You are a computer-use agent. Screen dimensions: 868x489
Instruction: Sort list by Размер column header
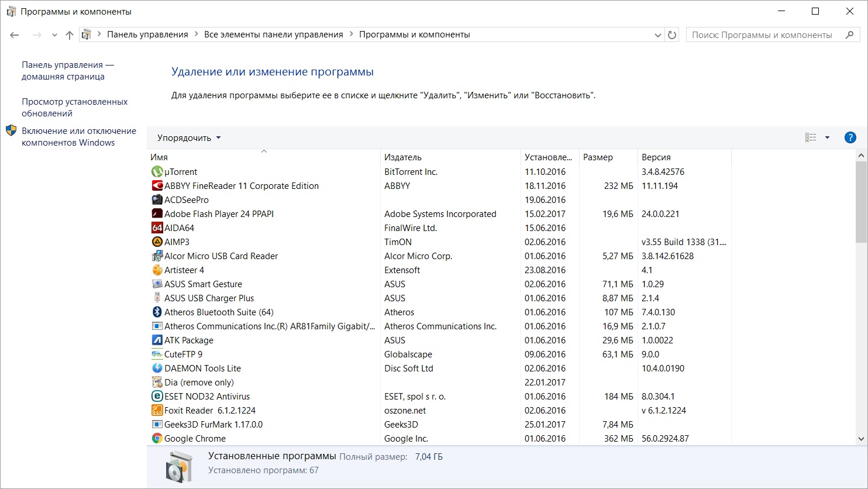point(598,157)
